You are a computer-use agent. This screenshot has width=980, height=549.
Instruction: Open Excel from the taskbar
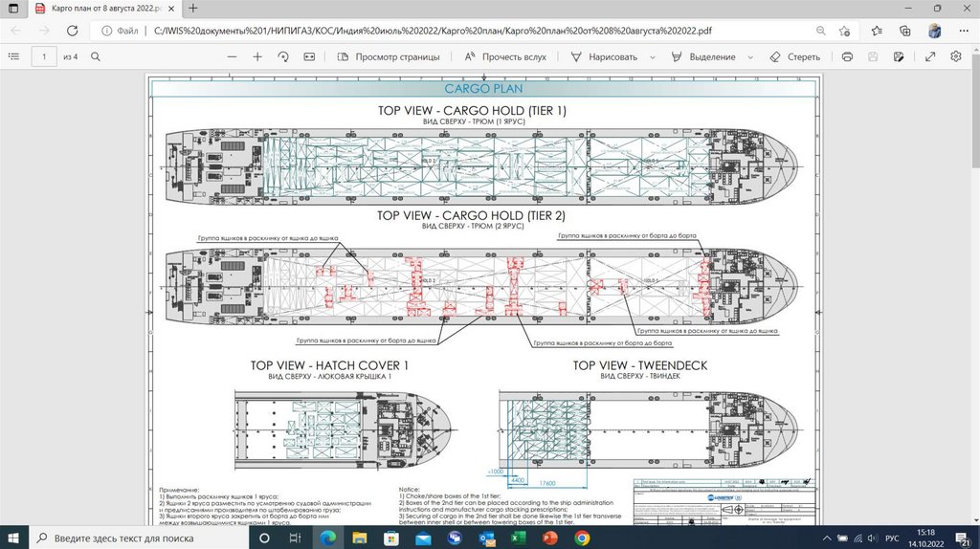click(519, 538)
